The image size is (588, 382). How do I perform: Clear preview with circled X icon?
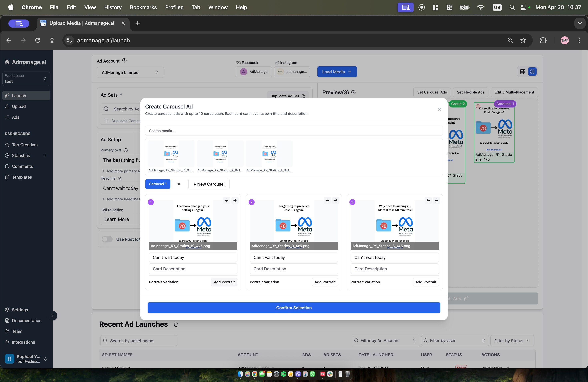354,92
